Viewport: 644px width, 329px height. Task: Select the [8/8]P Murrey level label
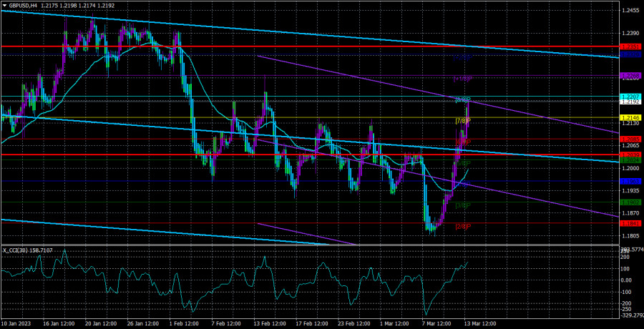coord(463,99)
